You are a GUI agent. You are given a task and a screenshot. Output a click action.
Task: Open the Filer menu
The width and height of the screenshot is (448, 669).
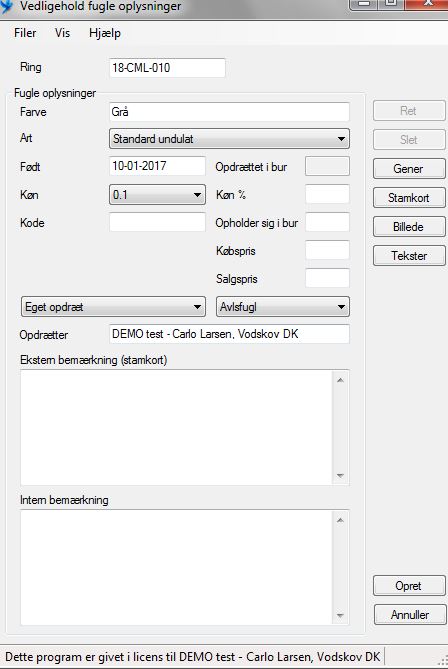(x=25, y=33)
